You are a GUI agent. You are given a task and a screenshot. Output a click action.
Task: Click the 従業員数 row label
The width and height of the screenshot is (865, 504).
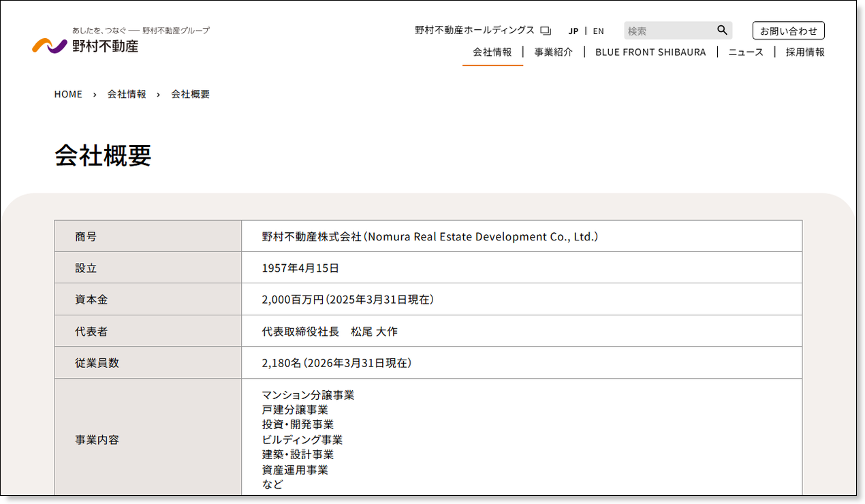pos(97,363)
